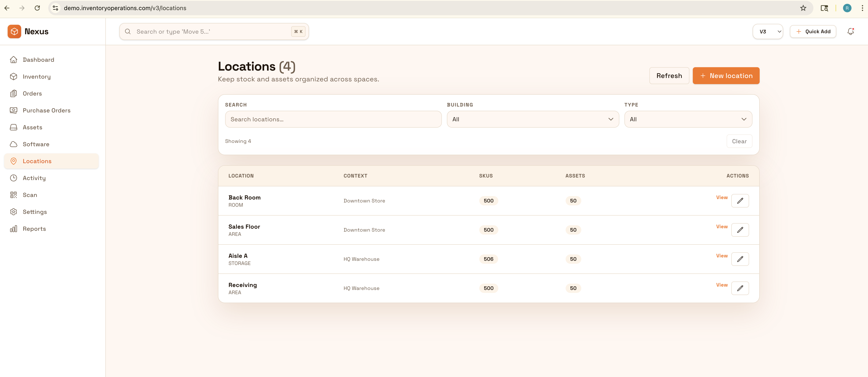Click the Nexus logo icon
The width and height of the screenshot is (868, 377).
pyautogui.click(x=14, y=31)
